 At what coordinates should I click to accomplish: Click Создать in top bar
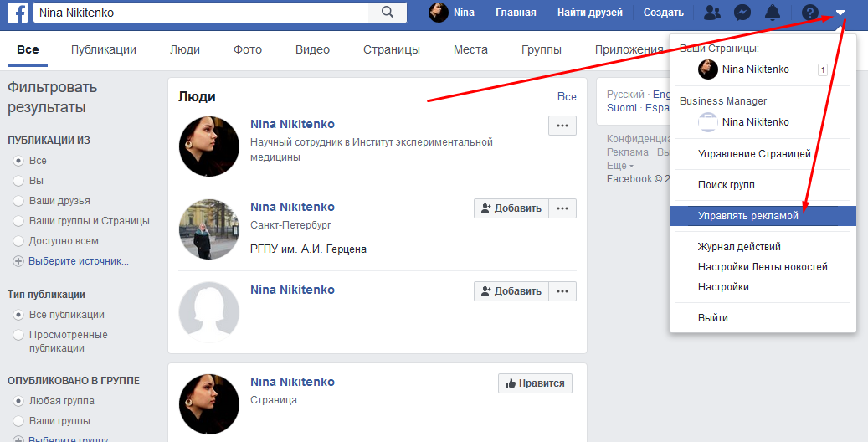coord(663,13)
